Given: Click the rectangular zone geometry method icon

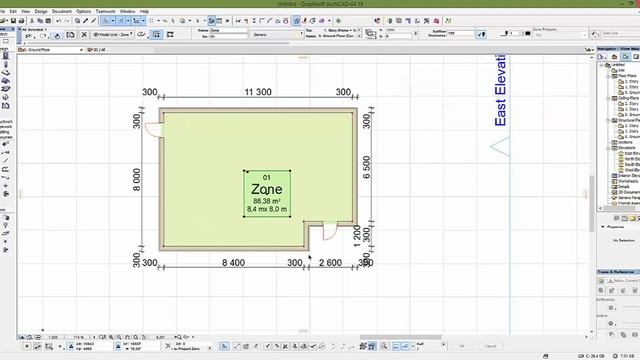Looking at the screenshot, I should [x=157, y=35].
